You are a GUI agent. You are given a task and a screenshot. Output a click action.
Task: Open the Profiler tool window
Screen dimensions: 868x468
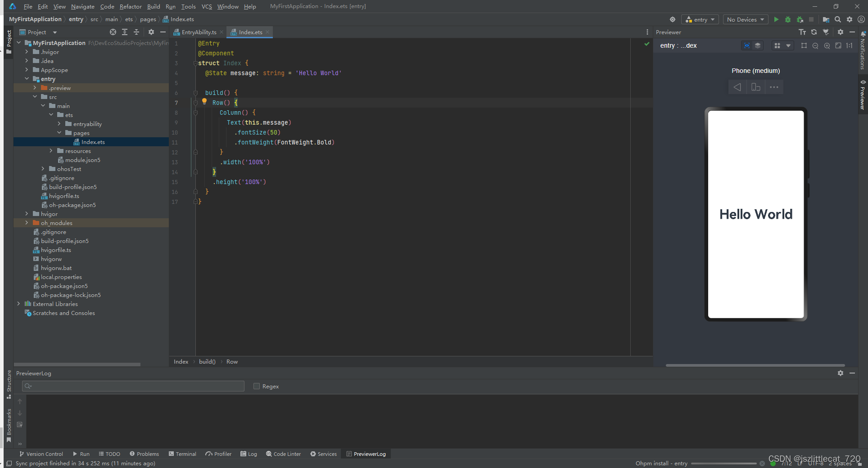click(218, 454)
